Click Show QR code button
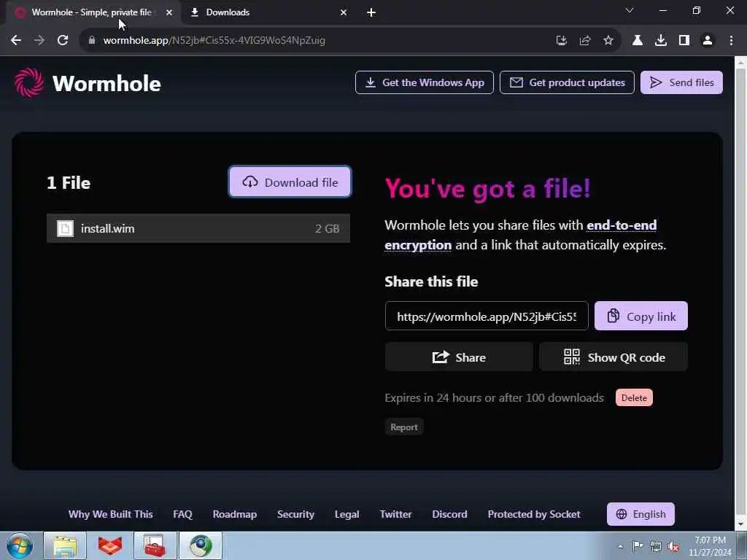This screenshot has height=560, width=747. 614,357
